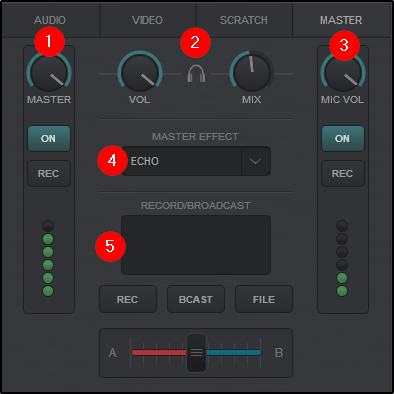Open the SCRATCH tab
This screenshot has height=394, width=394.
coord(244,20)
